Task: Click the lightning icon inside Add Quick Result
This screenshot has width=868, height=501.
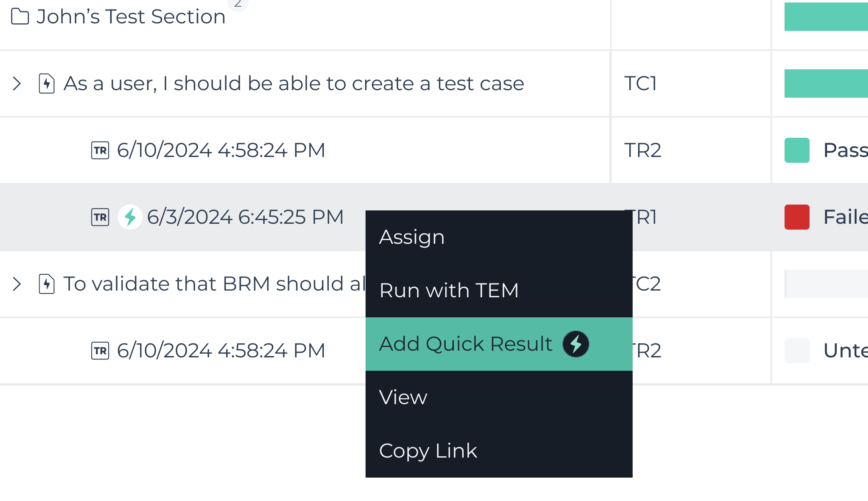Action: click(576, 344)
